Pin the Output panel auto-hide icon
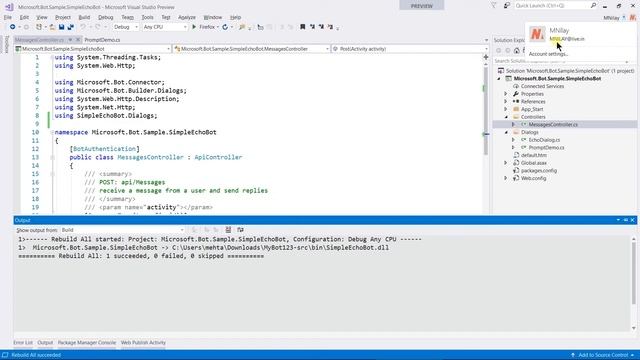 click(626, 220)
